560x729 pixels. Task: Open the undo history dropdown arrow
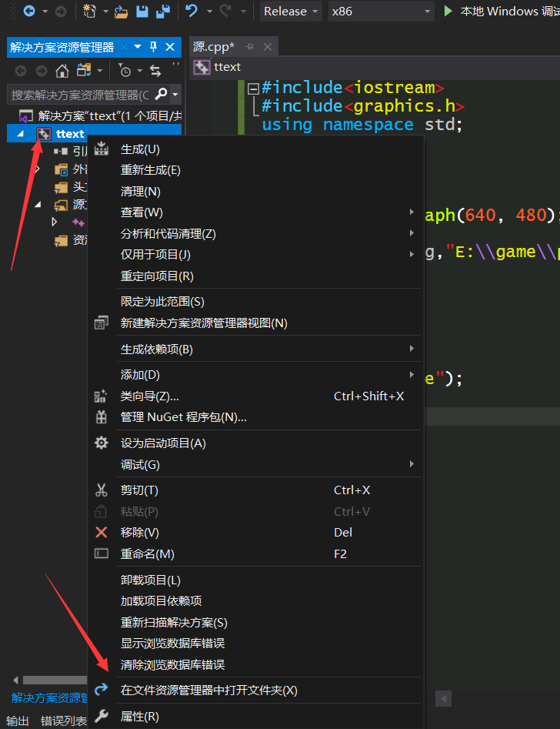pyautogui.click(x=209, y=11)
